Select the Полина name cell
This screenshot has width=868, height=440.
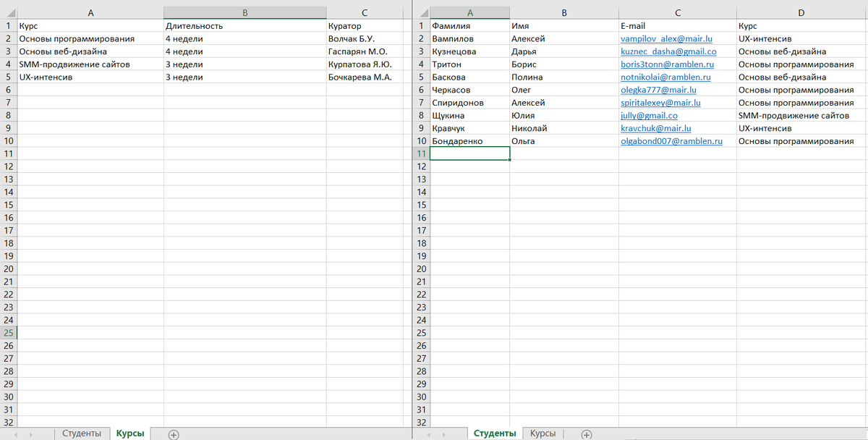pyautogui.click(x=564, y=77)
